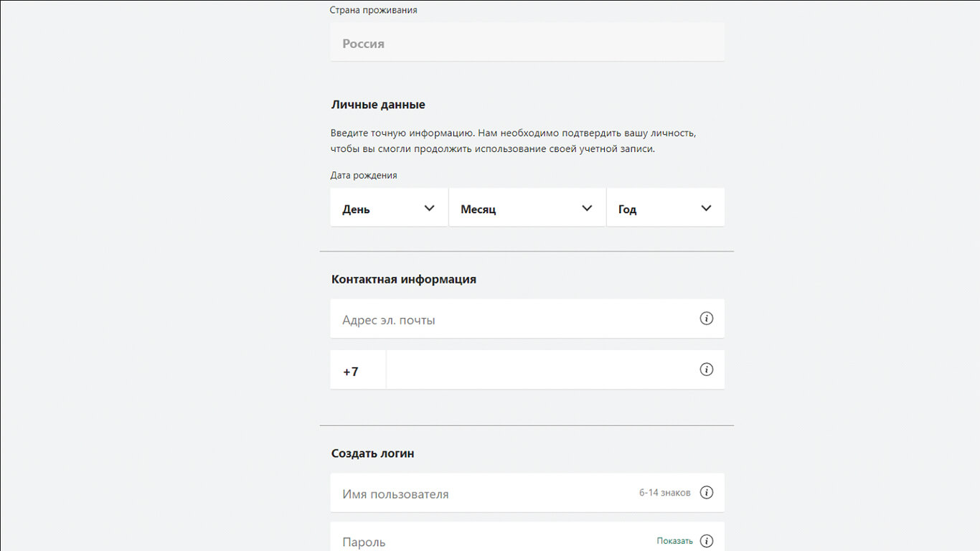Open the Год dropdown

[x=666, y=208]
